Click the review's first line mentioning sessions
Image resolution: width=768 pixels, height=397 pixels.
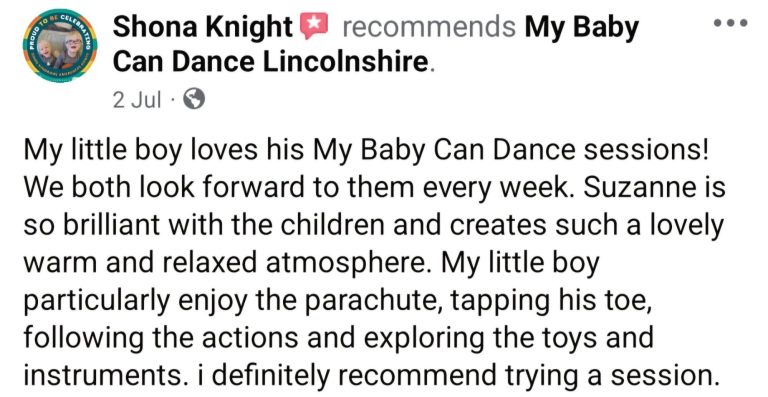(x=366, y=151)
